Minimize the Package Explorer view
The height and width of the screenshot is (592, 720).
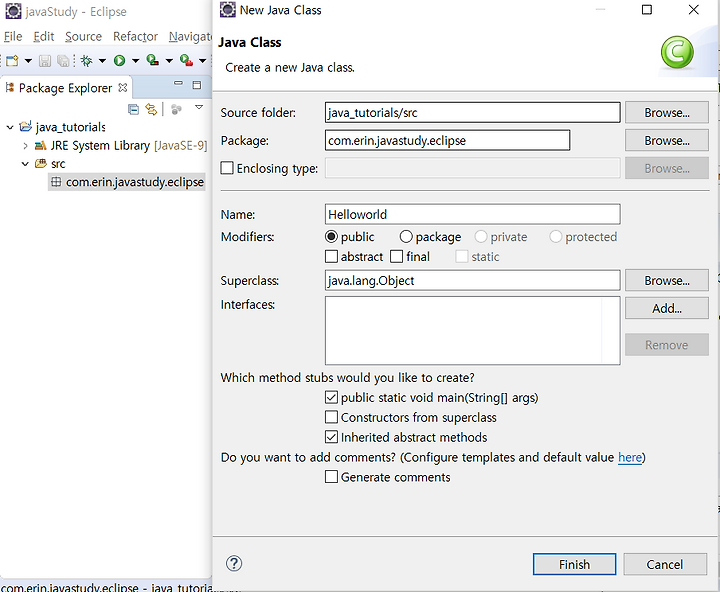[x=178, y=84]
